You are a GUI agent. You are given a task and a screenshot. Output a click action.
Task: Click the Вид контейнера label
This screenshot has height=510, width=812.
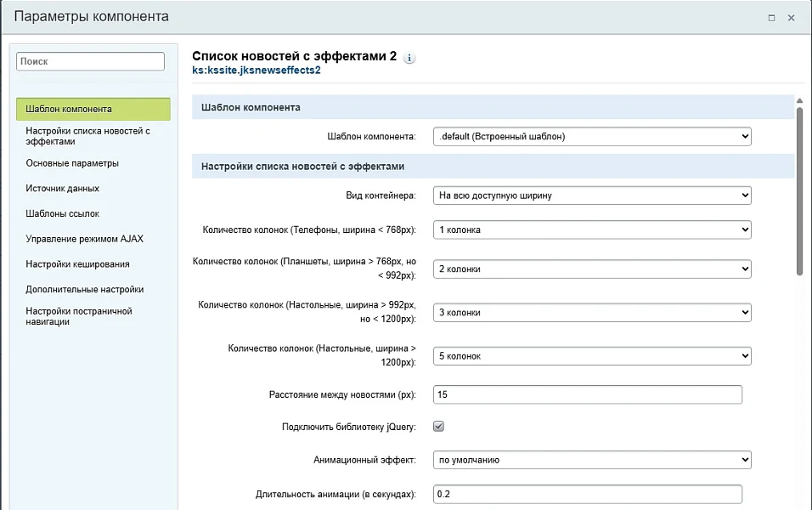381,195
